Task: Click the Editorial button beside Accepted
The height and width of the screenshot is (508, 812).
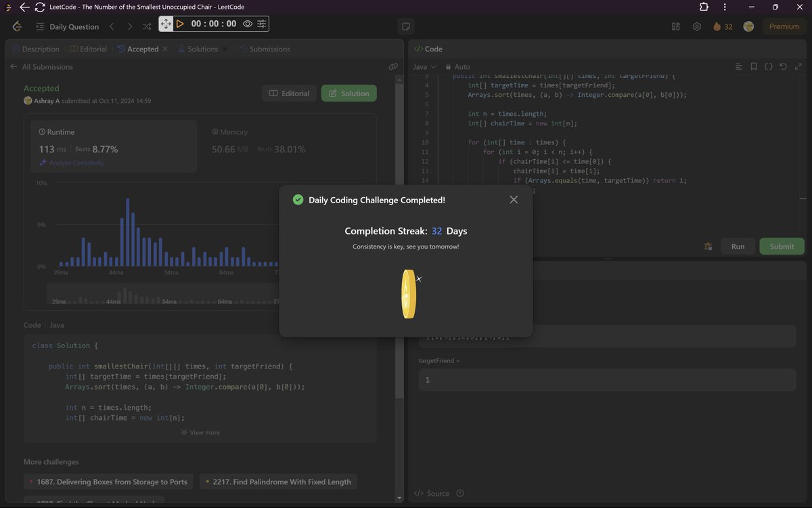Action: click(x=289, y=93)
